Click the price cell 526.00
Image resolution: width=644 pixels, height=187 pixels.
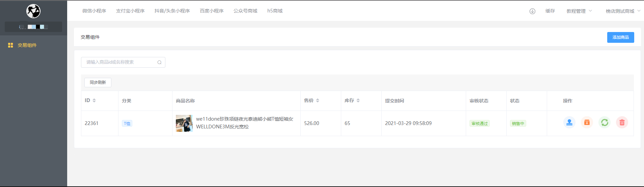(x=312, y=123)
